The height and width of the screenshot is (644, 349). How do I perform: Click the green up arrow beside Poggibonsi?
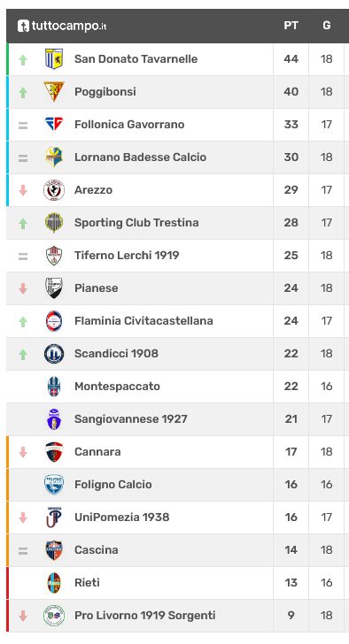(x=23, y=92)
